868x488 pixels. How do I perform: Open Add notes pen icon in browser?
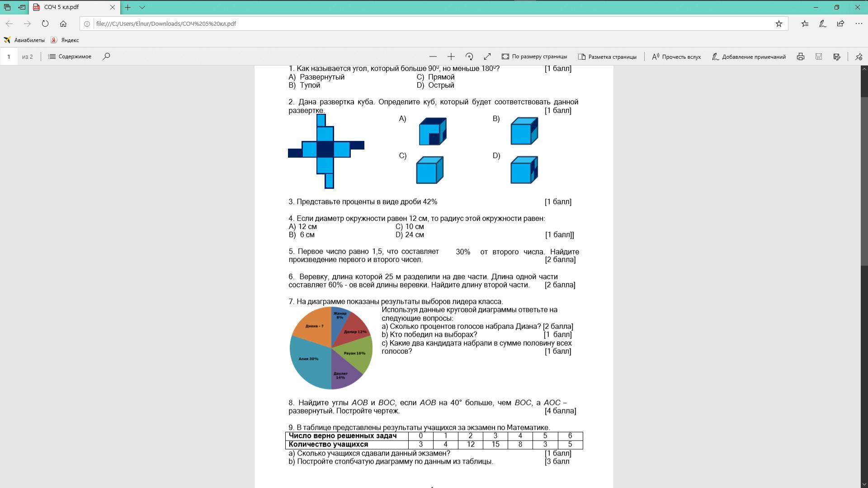point(822,23)
